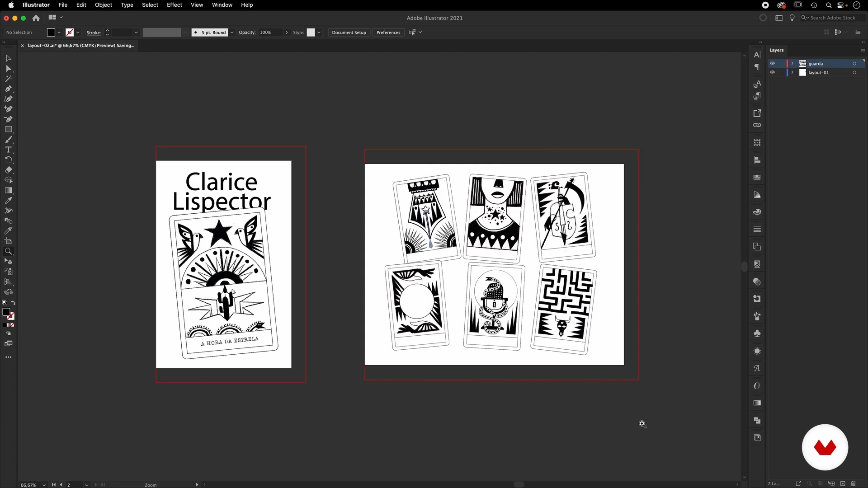Image resolution: width=868 pixels, height=488 pixels.
Task: Open the Edit Toolbar three-dots menu
Action: pos(8,357)
